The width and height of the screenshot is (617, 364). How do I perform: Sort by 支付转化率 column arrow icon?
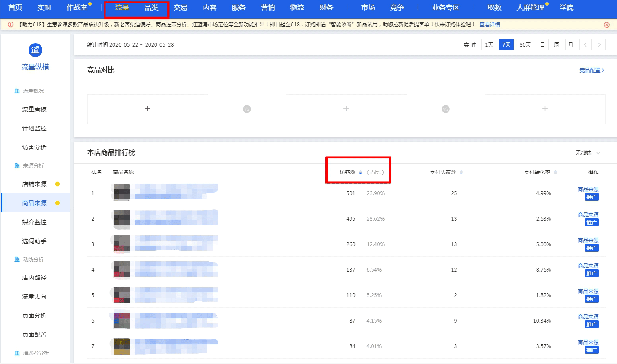pyautogui.click(x=555, y=172)
